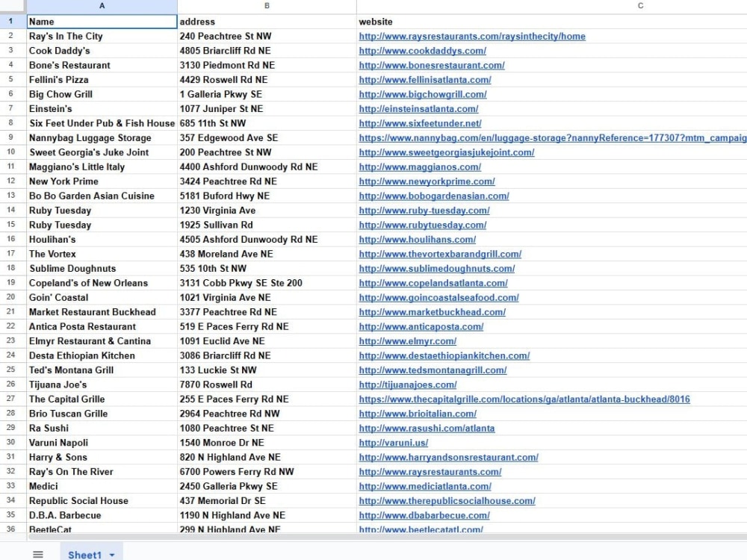
Task: Select column A header
Action: (101, 7)
